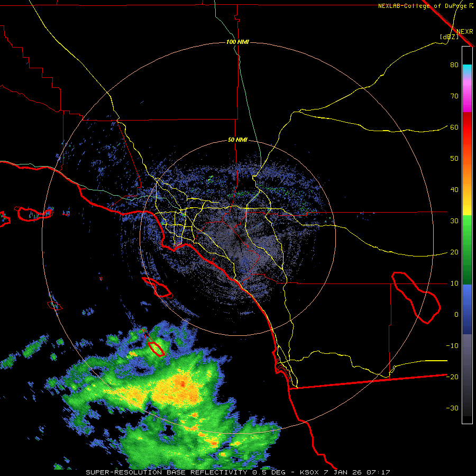Click the red outlined lake shape in the east
476x476 pixels.
[416, 298]
